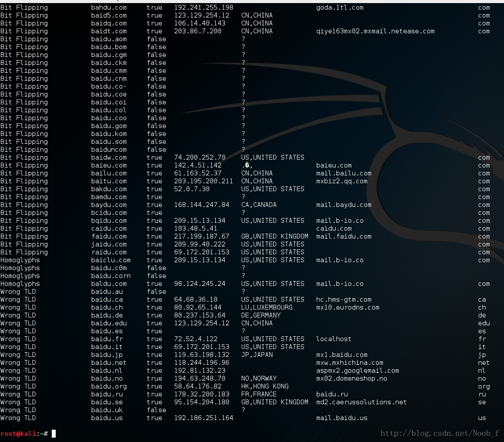
Task: Click mail.bailu.com mail server
Action: [343, 173]
